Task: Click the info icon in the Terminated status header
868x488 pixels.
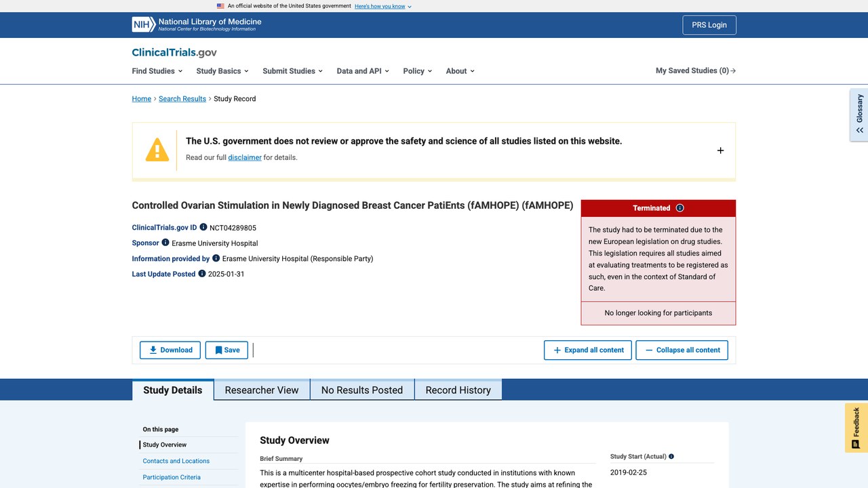Action: coord(680,208)
